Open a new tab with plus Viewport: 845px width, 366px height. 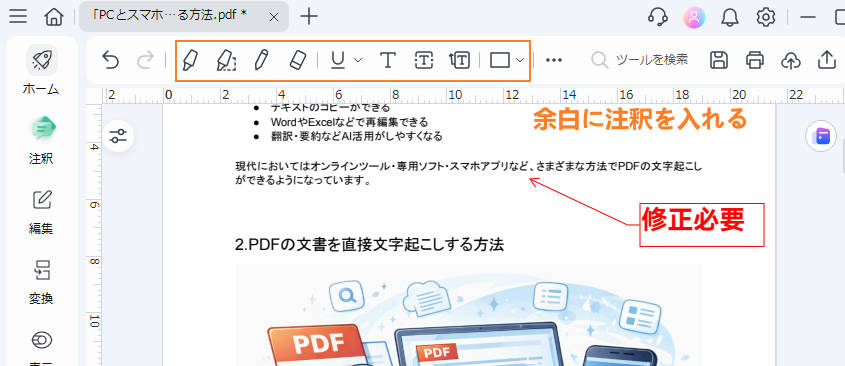[x=309, y=17]
